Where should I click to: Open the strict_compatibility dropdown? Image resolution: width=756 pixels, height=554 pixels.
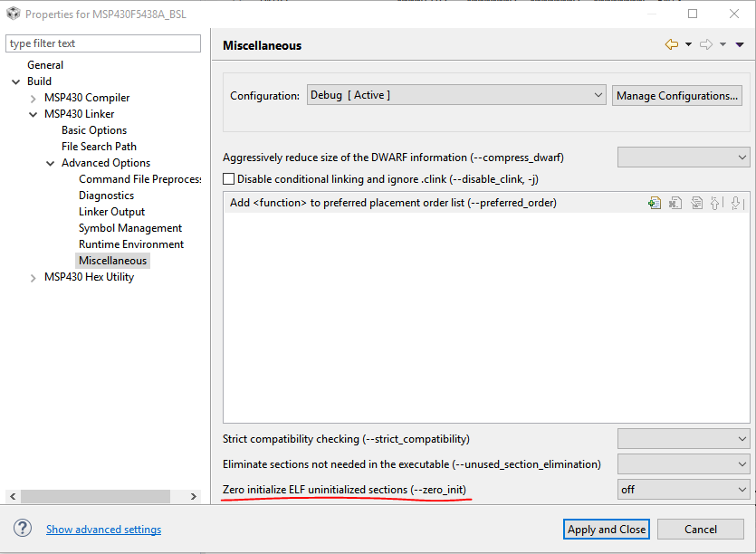[684, 439]
